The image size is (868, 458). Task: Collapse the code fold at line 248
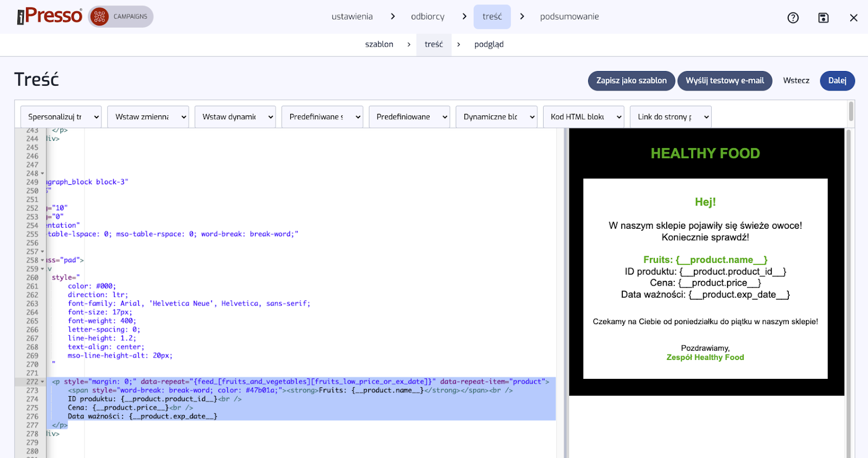(42, 173)
